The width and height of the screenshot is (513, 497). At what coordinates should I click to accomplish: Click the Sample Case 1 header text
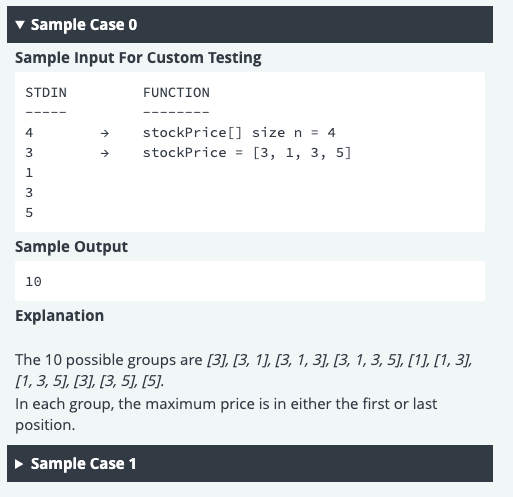pos(83,464)
